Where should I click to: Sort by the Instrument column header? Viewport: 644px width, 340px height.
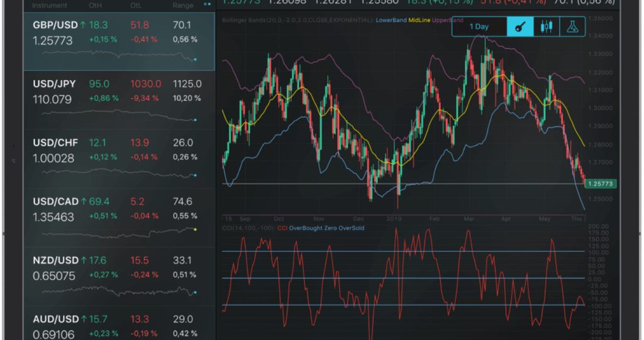[x=49, y=5]
